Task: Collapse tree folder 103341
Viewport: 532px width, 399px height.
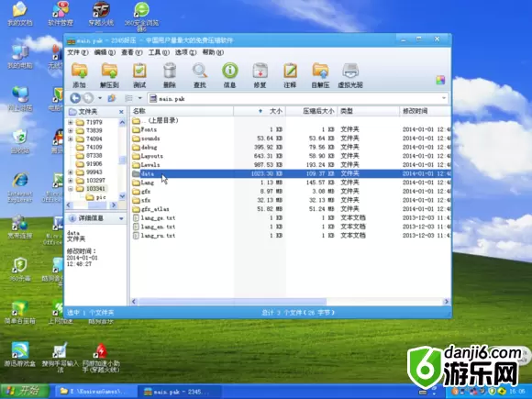Action: pos(71,189)
